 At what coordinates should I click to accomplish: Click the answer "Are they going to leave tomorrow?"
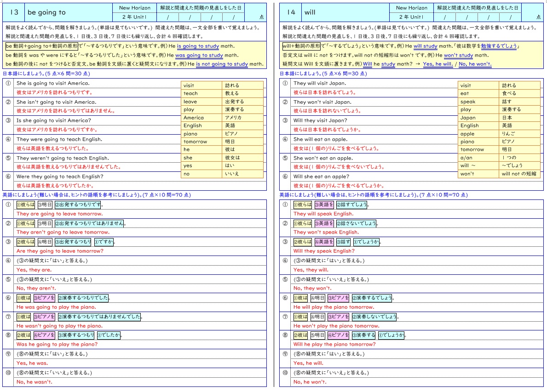[x=60, y=251]
